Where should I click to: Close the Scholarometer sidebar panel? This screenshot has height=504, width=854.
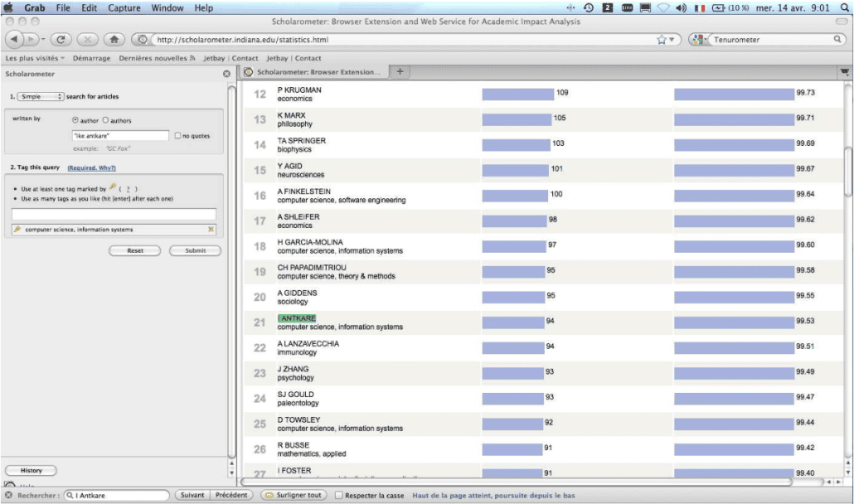click(226, 74)
